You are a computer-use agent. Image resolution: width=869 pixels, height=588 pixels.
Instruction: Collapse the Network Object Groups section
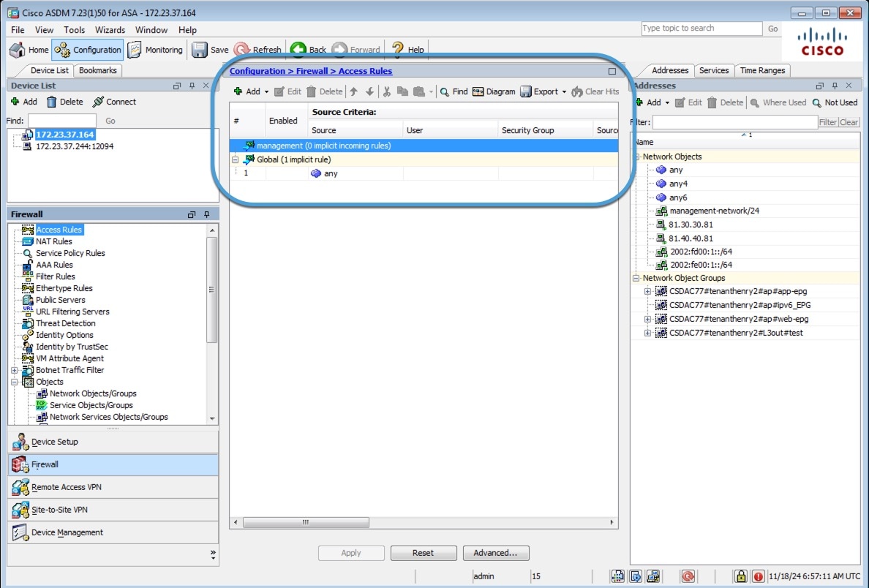click(636, 278)
